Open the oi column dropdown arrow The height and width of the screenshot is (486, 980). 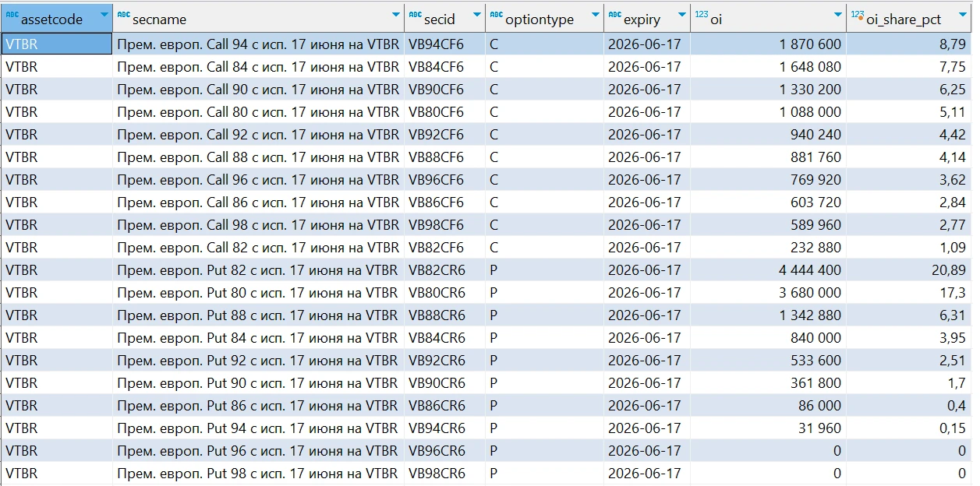coord(839,15)
